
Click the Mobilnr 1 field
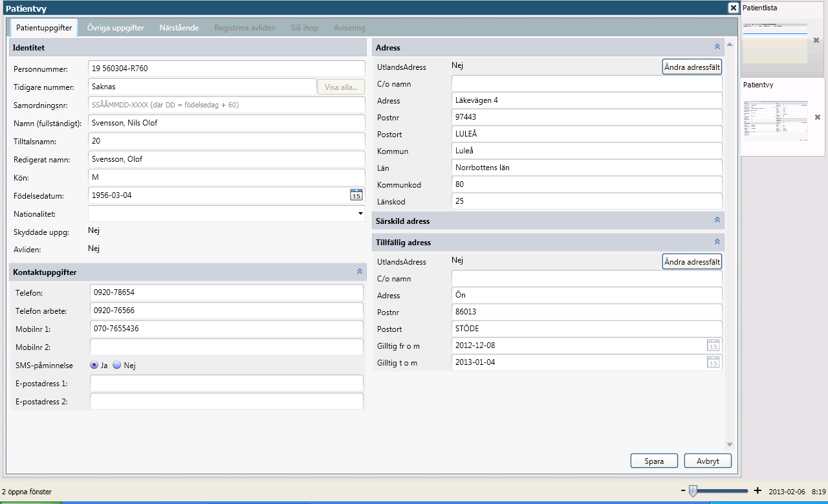(226, 329)
